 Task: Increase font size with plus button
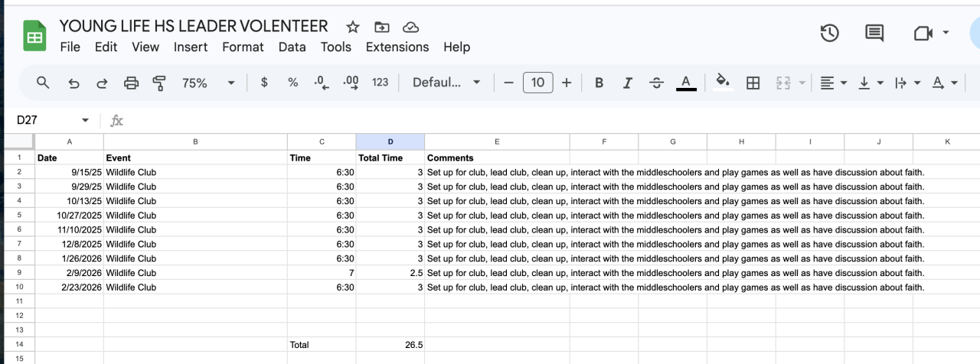pyautogui.click(x=567, y=83)
